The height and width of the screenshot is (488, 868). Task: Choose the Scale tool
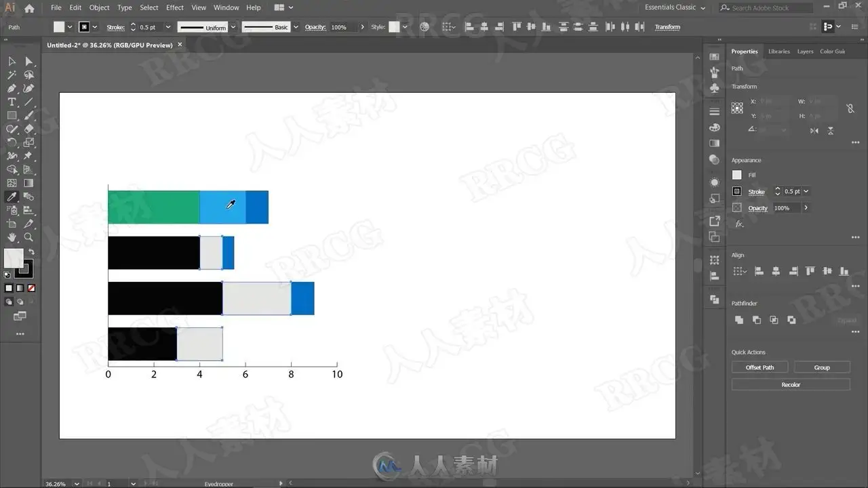pos(28,143)
